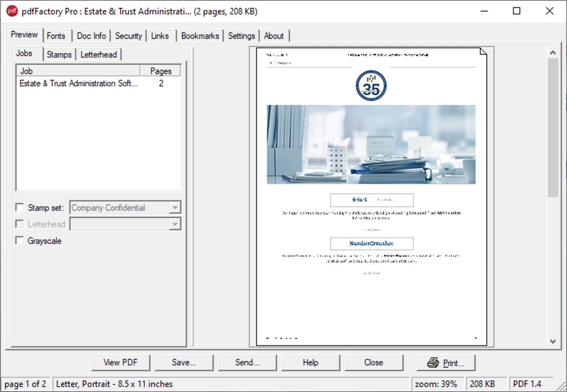Screen dimensions: 567x392
Task: Switch to the Fonts tab
Action: coord(56,36)
